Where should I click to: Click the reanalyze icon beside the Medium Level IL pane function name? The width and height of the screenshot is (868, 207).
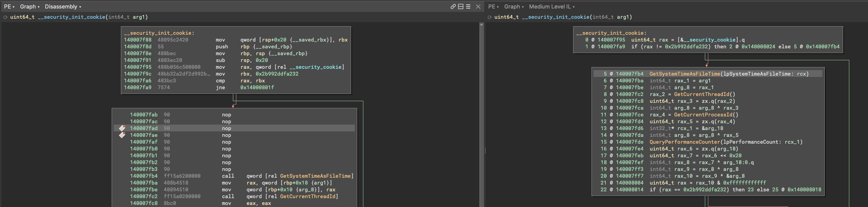coord(490,17)
